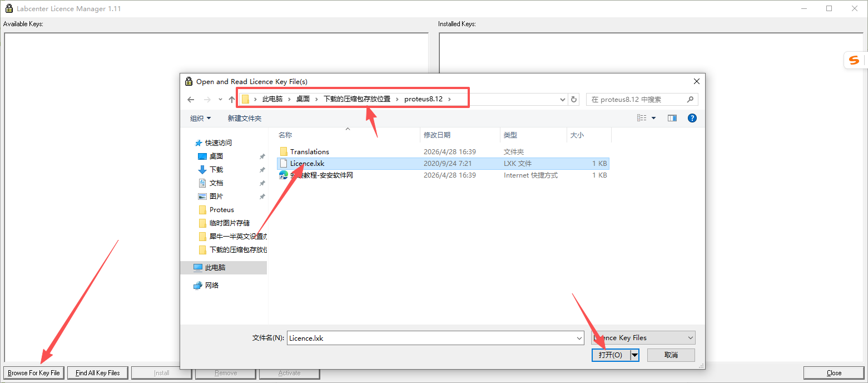Open the Licence Key Files type dropdown
Image resolution: width=868 pixels, height=383 pixels.
643,338
